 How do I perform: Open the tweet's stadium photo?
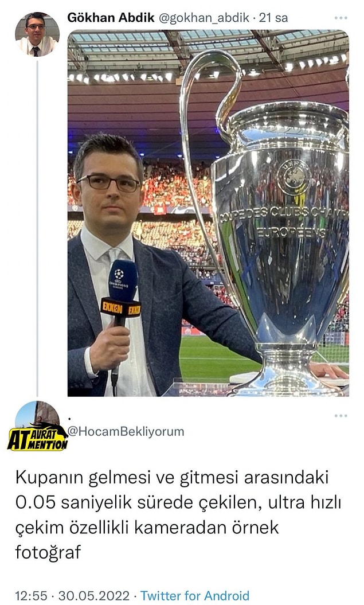click(x=208, y=213)
